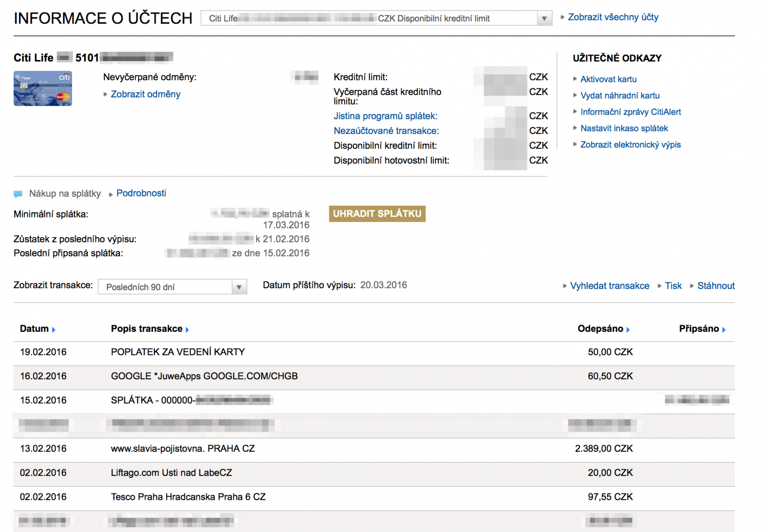Screen dimensions: 768x532
Task: Sort by Datum column header
Action: pos(34,329)
